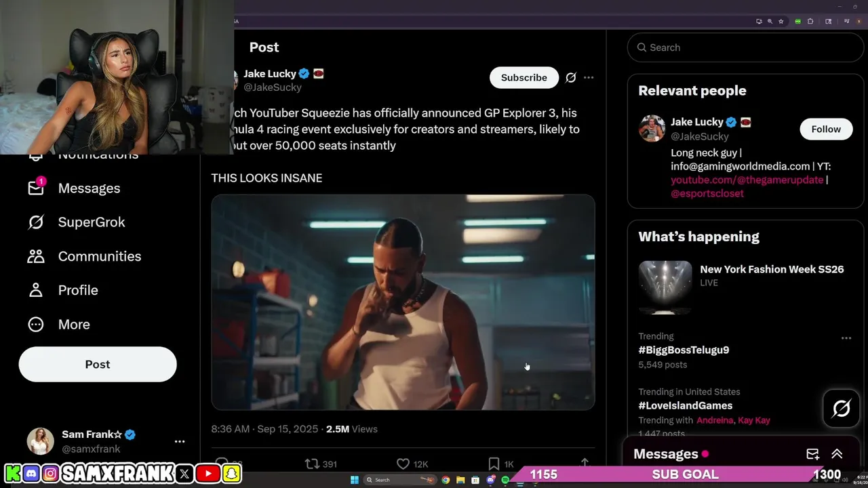Open account menu dots beside Sam Frank
Viewport: 868px width, 488px height.
coord(180,441)
